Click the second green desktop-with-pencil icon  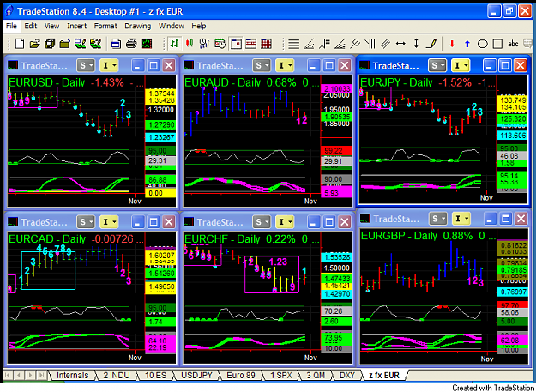(95, 44)
